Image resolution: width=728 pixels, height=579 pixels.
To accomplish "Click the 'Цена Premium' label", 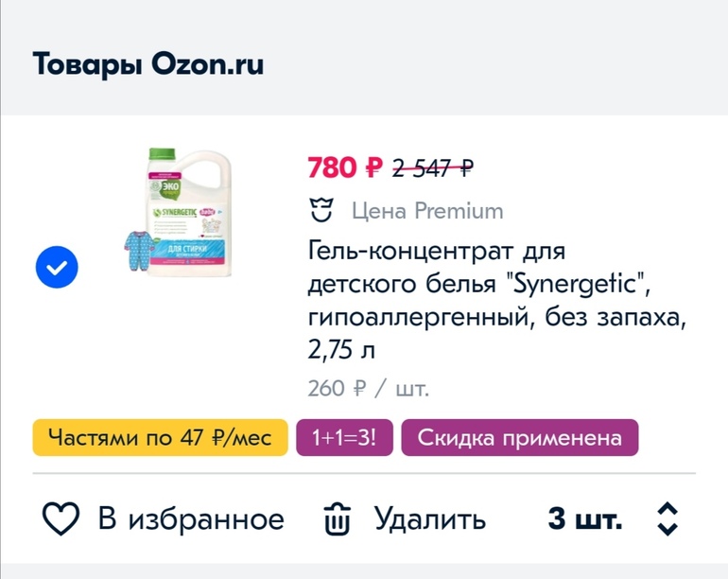I will point(427,210).
